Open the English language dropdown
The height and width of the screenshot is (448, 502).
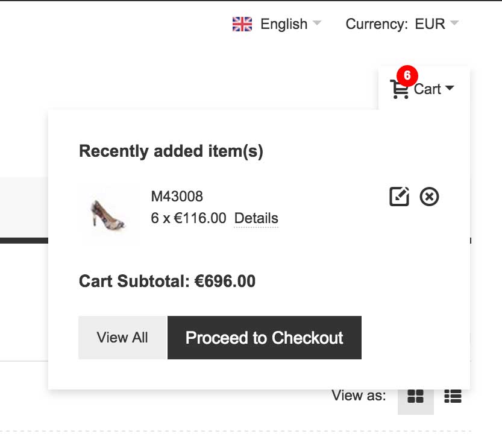[x=283, y=24]
